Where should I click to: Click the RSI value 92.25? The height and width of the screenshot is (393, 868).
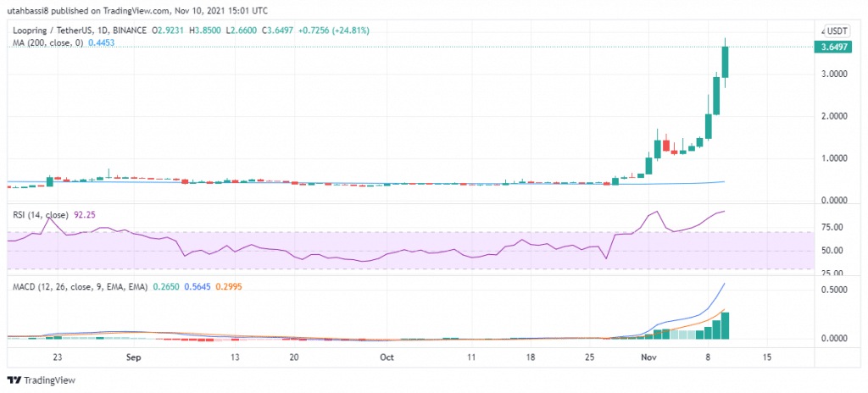point(83,214)
